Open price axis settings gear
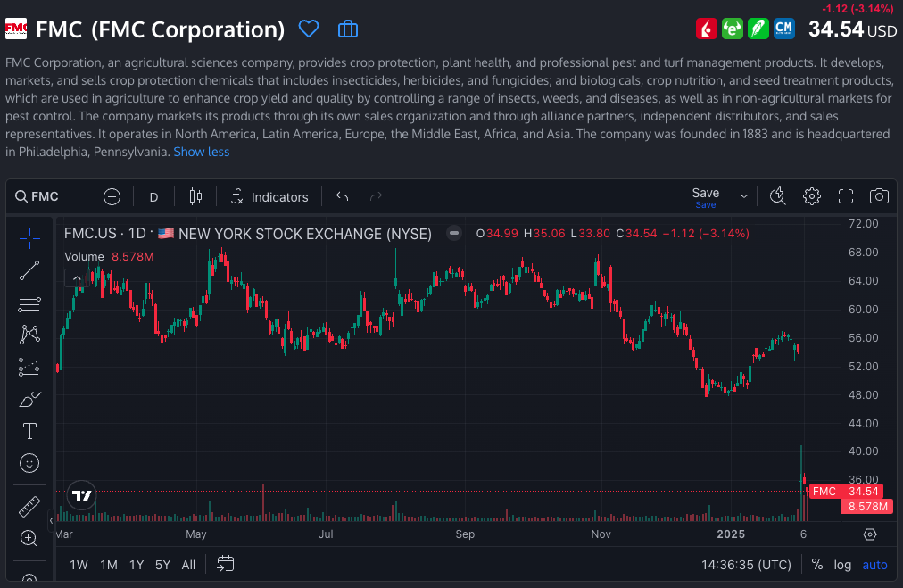 (x=870, y=534)
